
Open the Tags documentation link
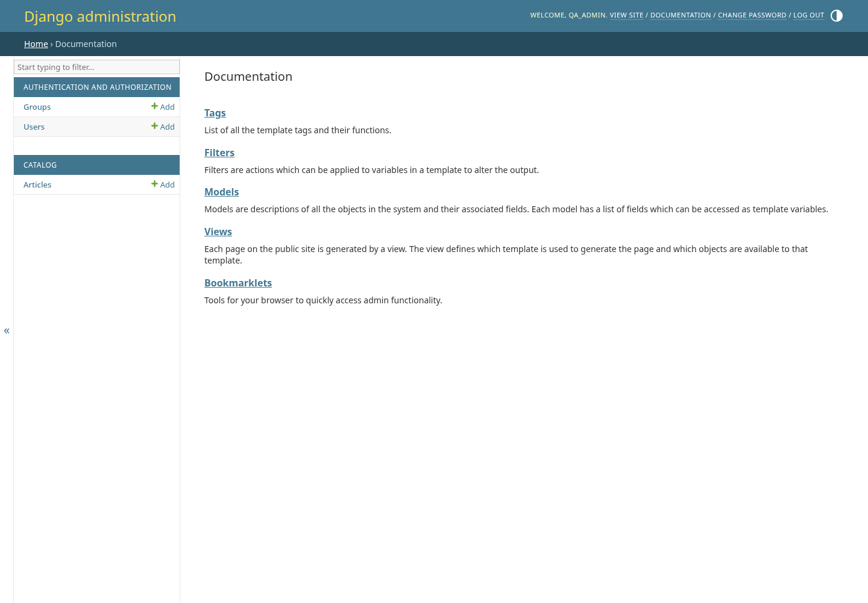tap(215, 113)
